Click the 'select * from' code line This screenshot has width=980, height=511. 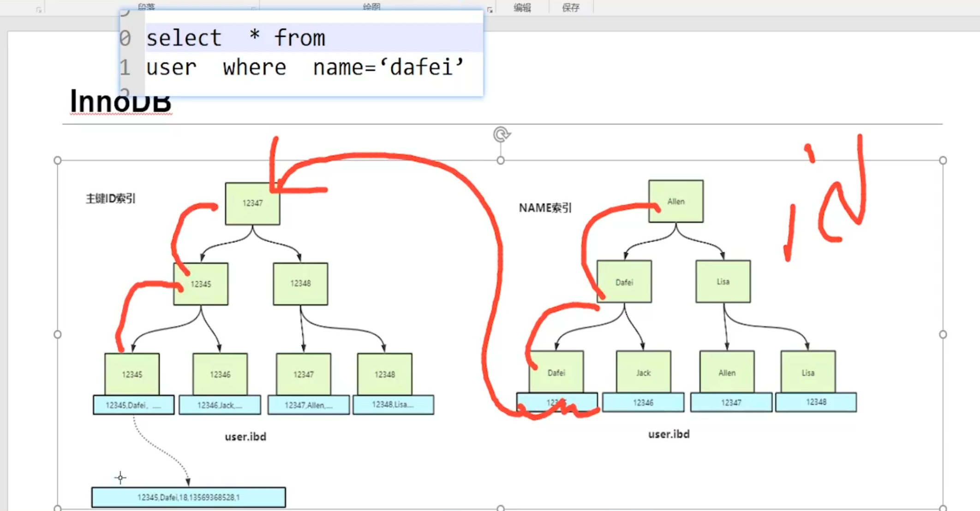236,38
